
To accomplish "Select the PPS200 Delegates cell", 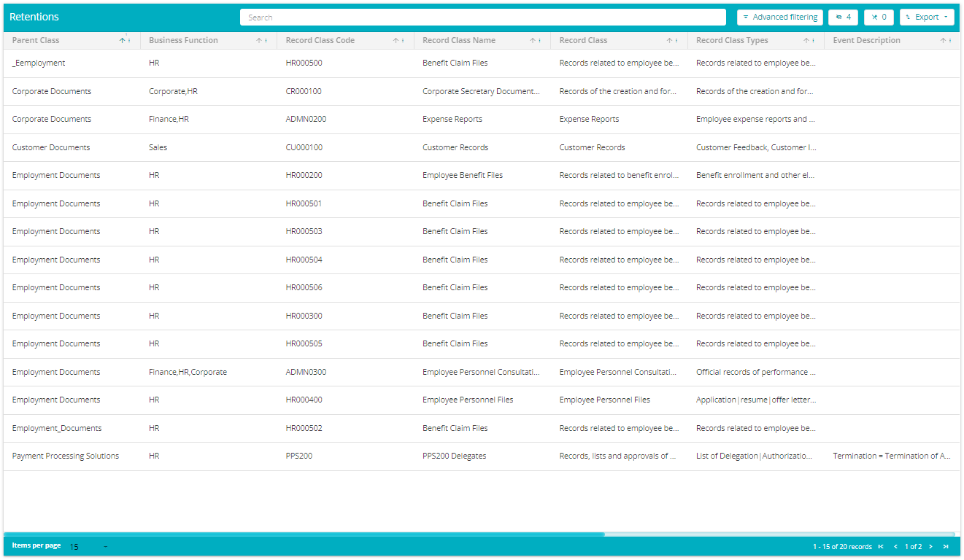I will [x=454, y=456].
